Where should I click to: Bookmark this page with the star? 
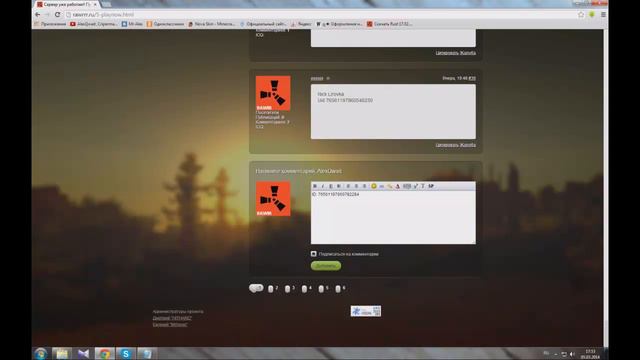pos(581,14)
